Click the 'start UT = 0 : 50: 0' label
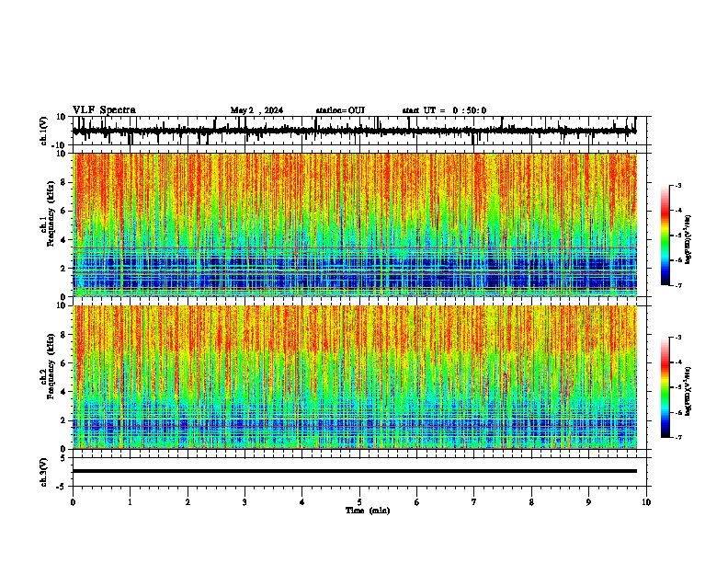 click(444, 110)
